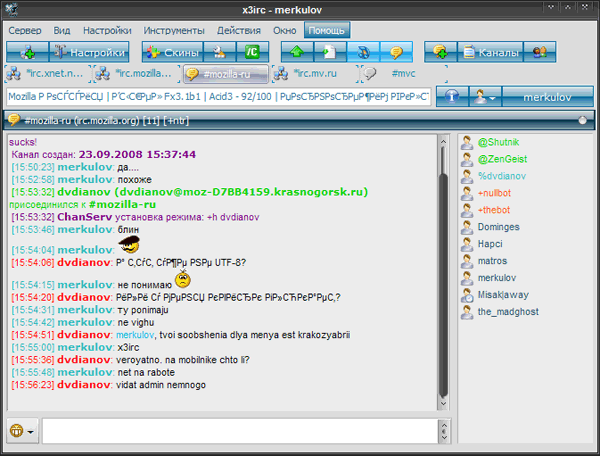600x456 pixels.
Task: Click the chat scrollbar down arrow
Action: (443, 403)
